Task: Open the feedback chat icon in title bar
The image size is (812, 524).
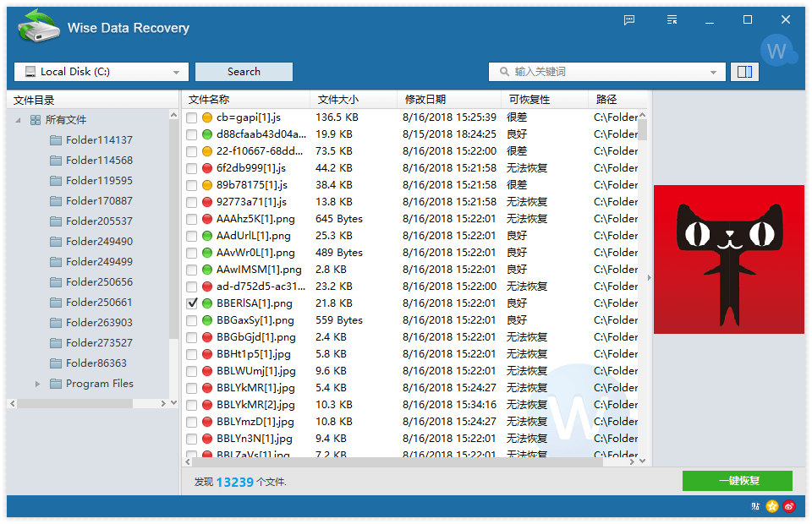Action: point(629,19)
